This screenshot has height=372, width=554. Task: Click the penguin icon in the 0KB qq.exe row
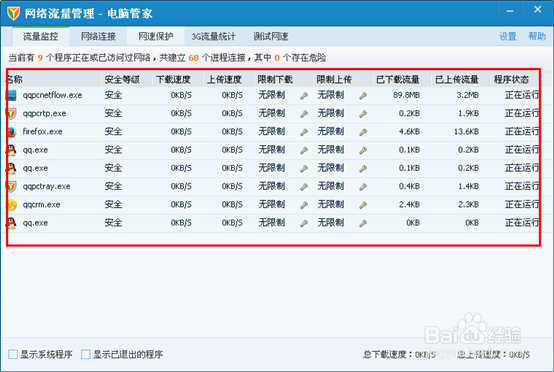click(x=11, y=223)
